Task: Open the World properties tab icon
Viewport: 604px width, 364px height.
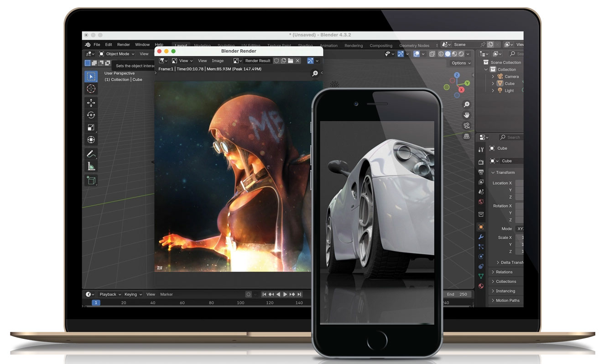Action: coord(481,202)
